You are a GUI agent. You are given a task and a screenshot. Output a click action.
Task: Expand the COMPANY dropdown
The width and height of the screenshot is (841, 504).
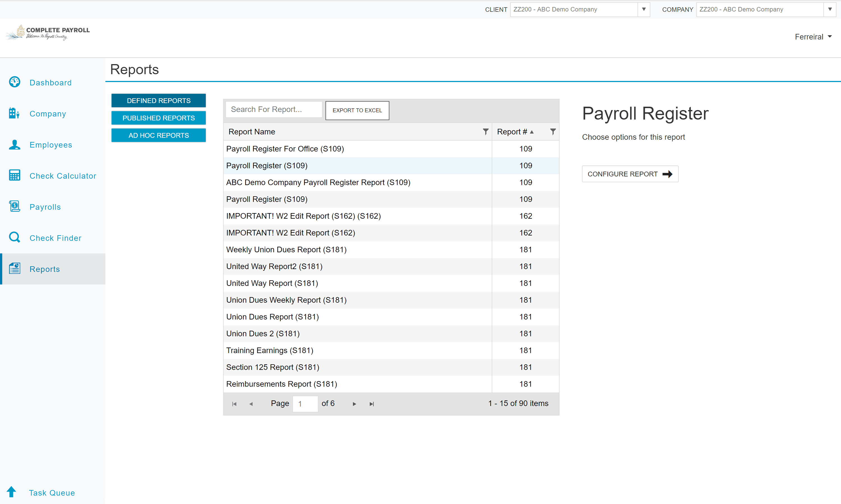point(830,10)
